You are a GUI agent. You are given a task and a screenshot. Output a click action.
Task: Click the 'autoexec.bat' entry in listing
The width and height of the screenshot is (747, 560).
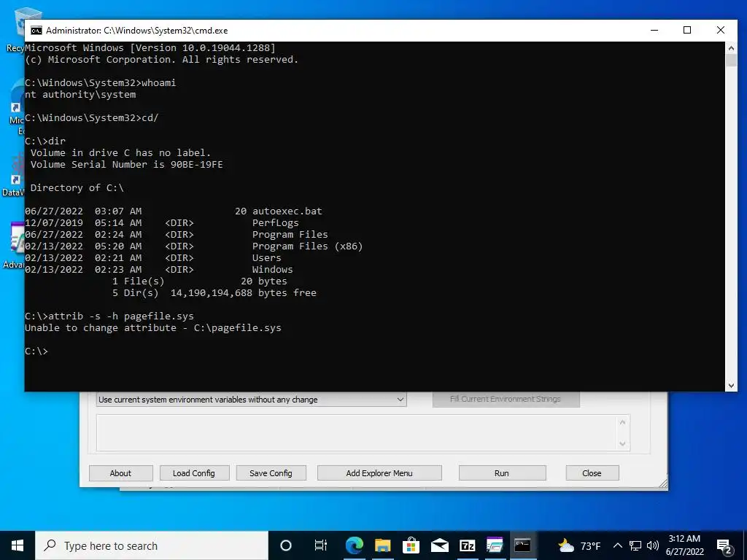pos(287,211)
